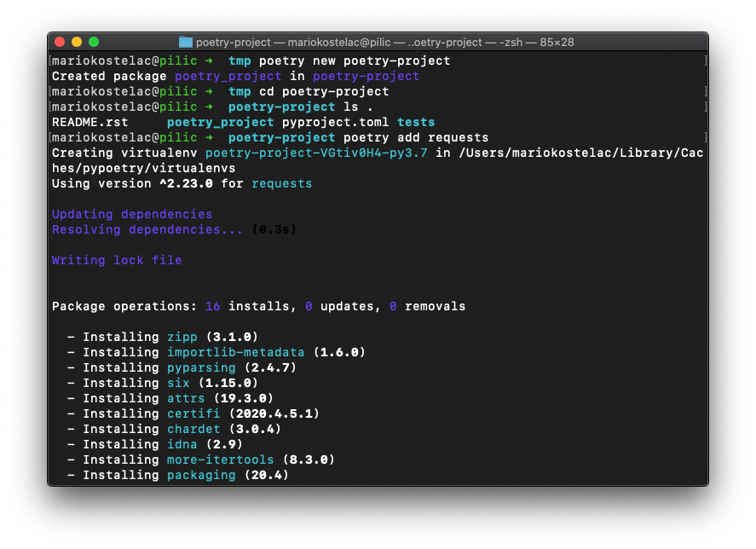Click the yellow minimize window button
The image size is (756, 549).
coord(77,42)
